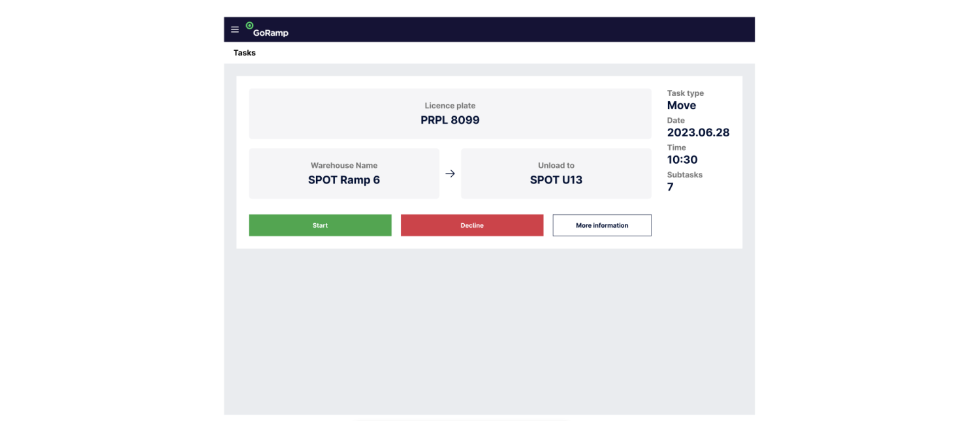Click the 'Subtasks' label
The height and width of the screenshot is (421, 980).
click(684, 175)
